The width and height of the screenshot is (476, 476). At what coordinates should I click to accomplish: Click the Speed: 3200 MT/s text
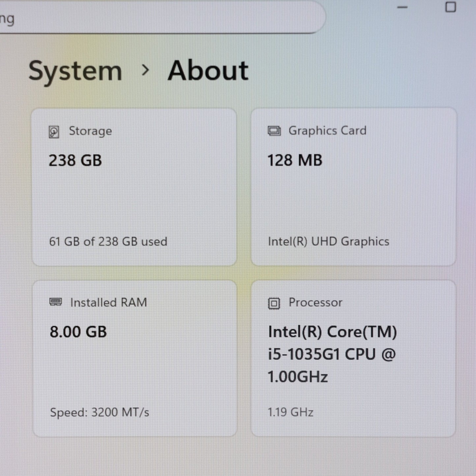(x=99, y=412)
